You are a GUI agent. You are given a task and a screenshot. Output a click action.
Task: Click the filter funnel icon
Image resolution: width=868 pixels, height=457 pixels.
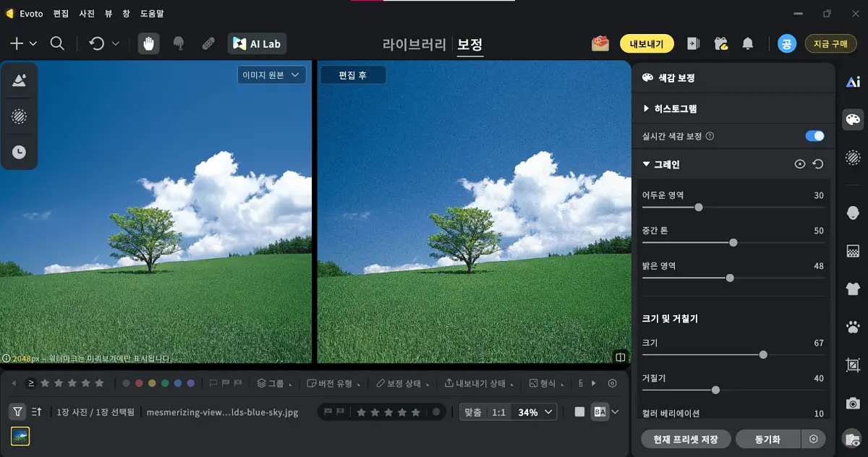(17, 411)
